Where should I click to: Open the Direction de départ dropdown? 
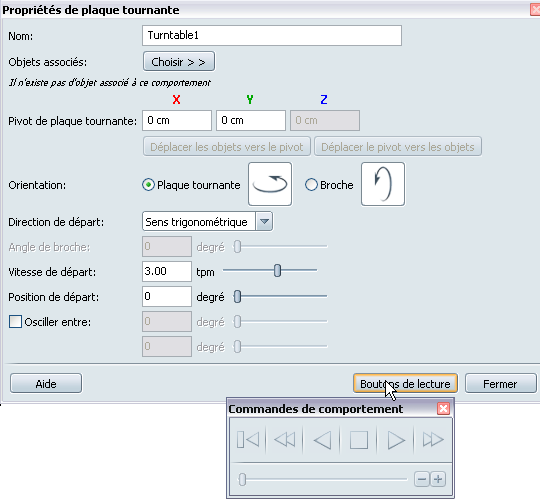click(x=207, y=222)
